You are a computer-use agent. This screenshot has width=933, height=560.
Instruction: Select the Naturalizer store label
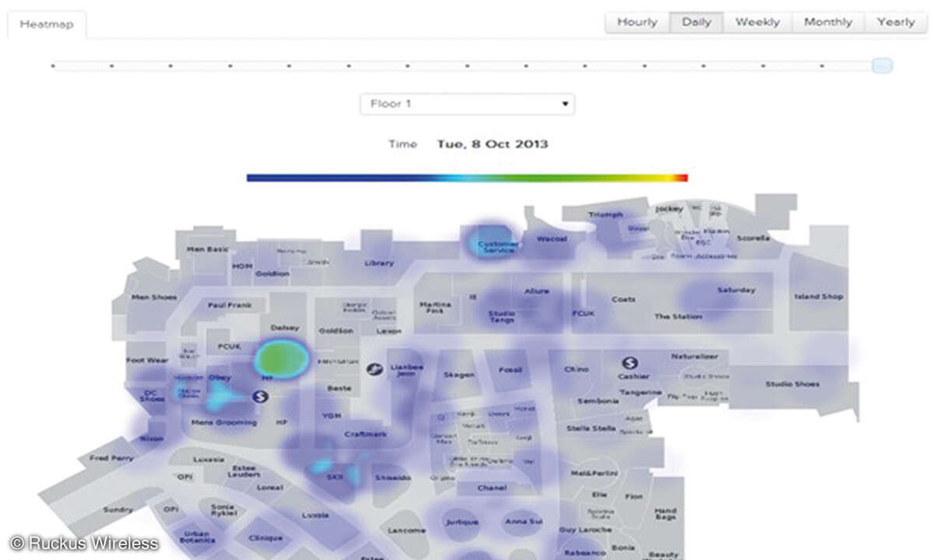[x=694, y=356]
